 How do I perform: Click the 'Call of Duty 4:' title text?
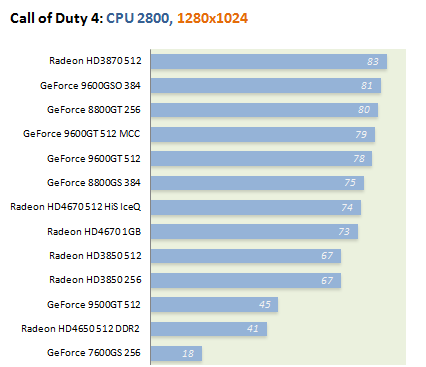57,18
